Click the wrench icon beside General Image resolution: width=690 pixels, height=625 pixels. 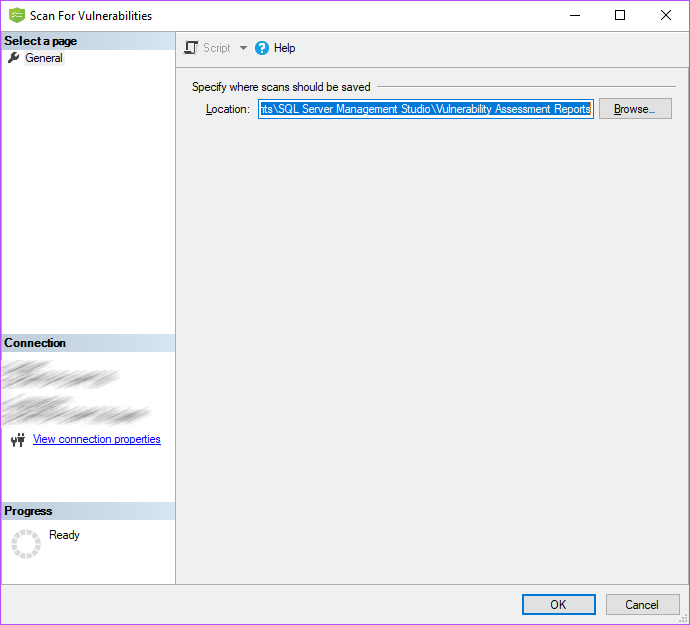[x=13, y=58]
